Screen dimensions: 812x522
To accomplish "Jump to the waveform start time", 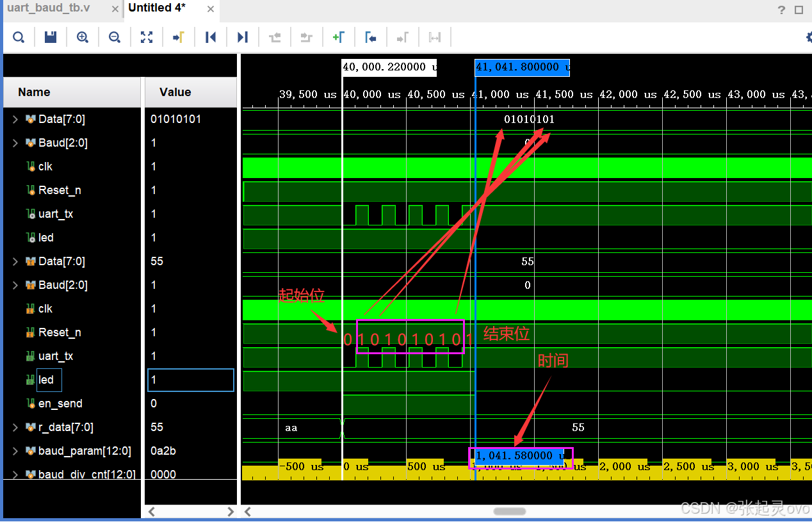I will (x=211, y=37).
